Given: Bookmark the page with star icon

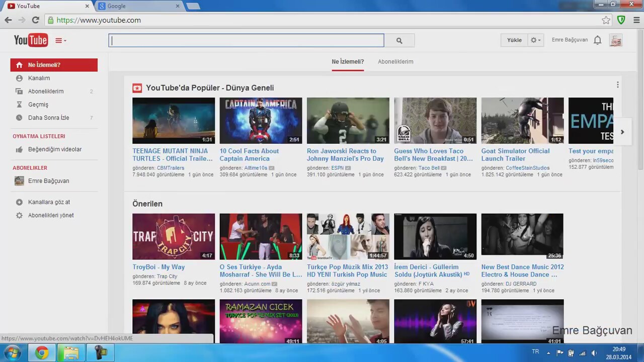Looking at the screenshot, I should point(606,20).
